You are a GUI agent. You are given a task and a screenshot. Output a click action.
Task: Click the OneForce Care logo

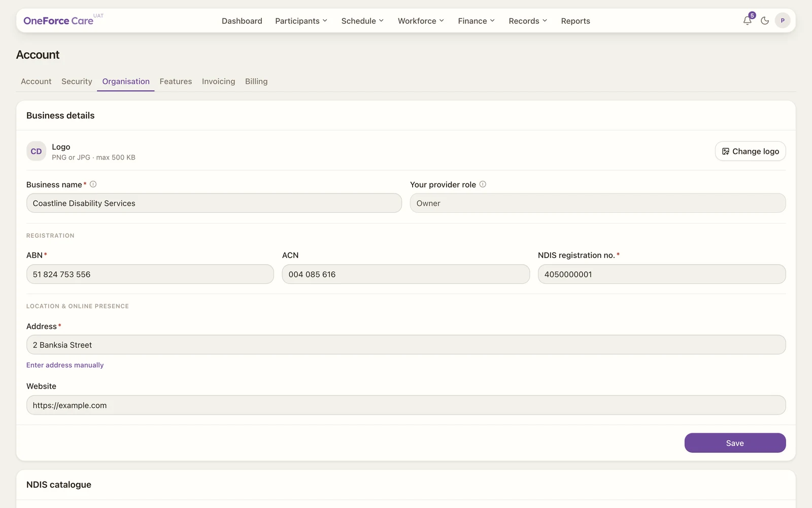(x=58, y=21)
